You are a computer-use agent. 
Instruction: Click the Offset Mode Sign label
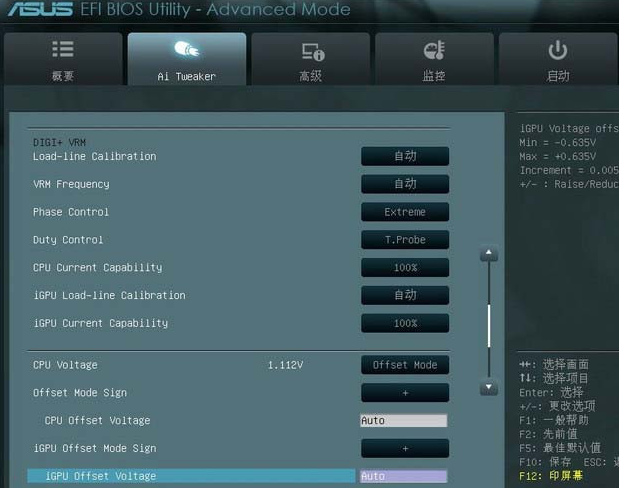tap(80, 393)
